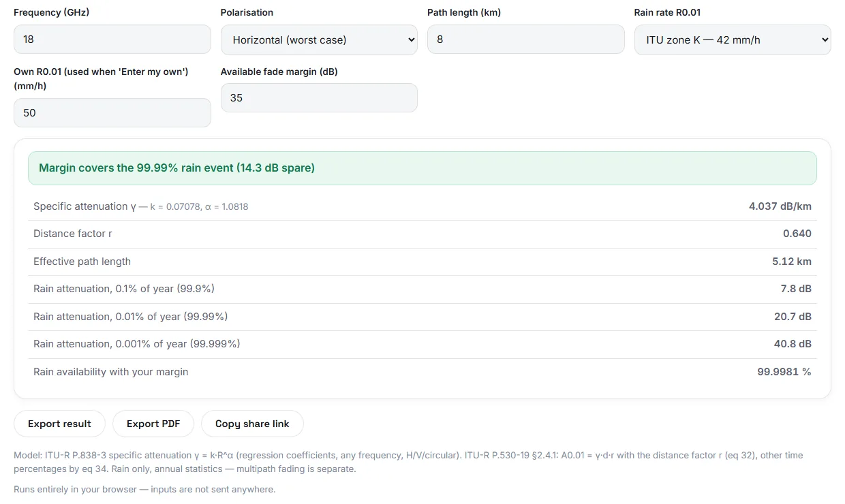
Task: Click 'Rain attenuation, 0.001% of year' label
Action: click(137, 344)
